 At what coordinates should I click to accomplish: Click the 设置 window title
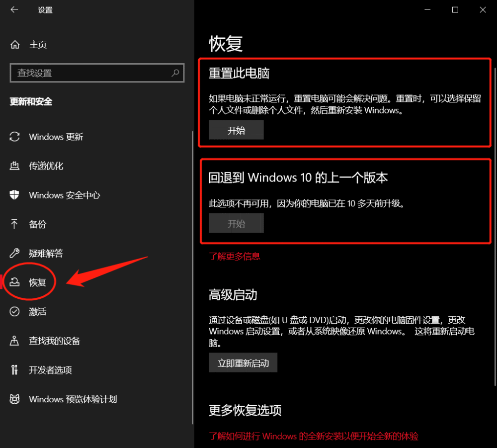45,10
